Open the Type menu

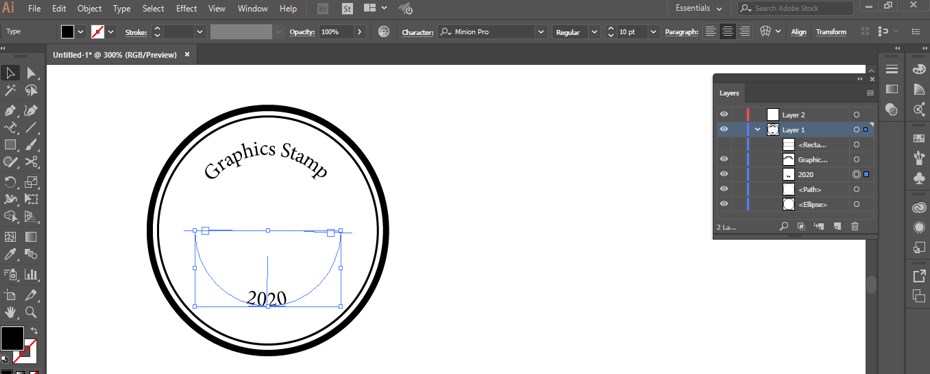pos(122,9)
